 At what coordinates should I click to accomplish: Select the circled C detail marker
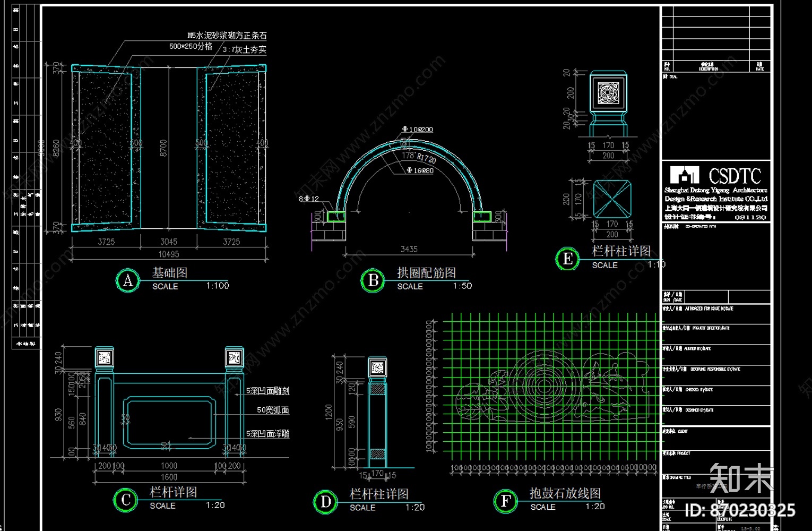(x=126, y=500)
